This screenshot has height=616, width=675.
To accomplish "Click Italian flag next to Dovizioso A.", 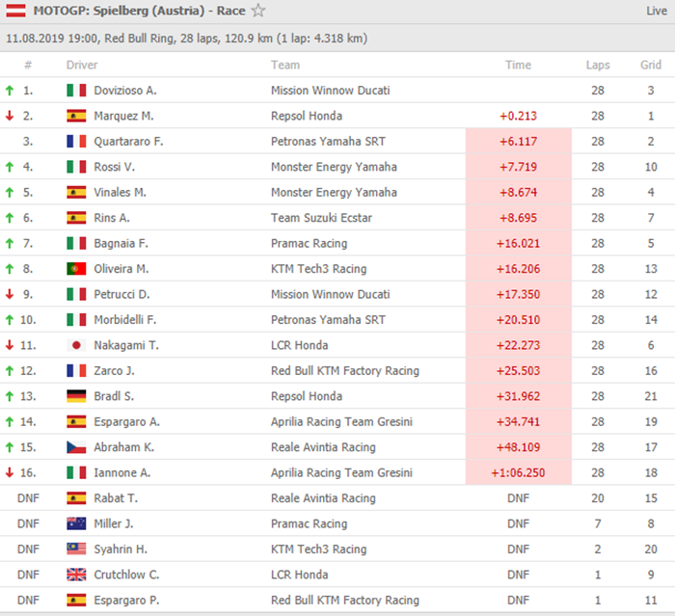I will (x=76, y=91).
